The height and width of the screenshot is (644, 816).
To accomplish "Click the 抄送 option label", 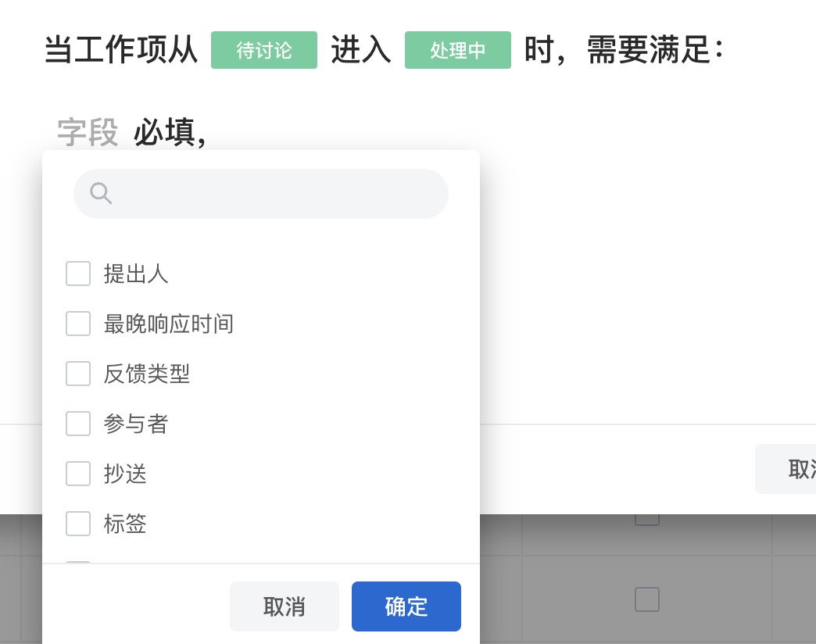I will tap(125, 474).
